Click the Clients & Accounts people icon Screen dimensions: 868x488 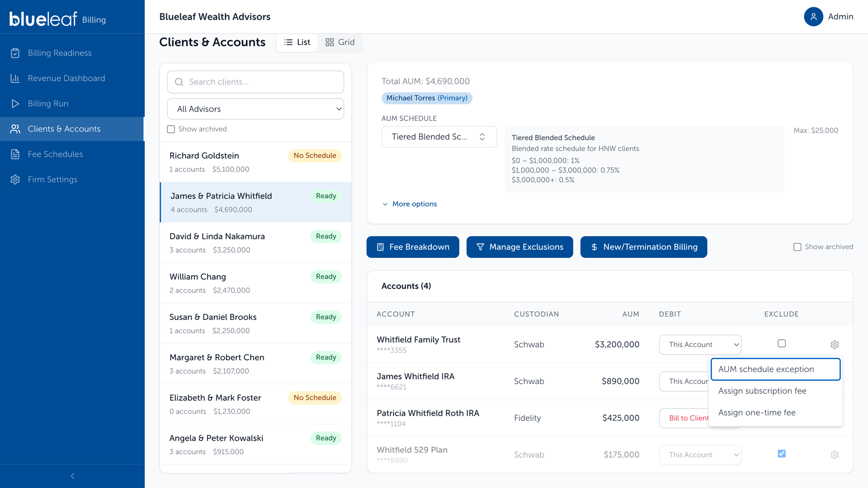(15, 129)
